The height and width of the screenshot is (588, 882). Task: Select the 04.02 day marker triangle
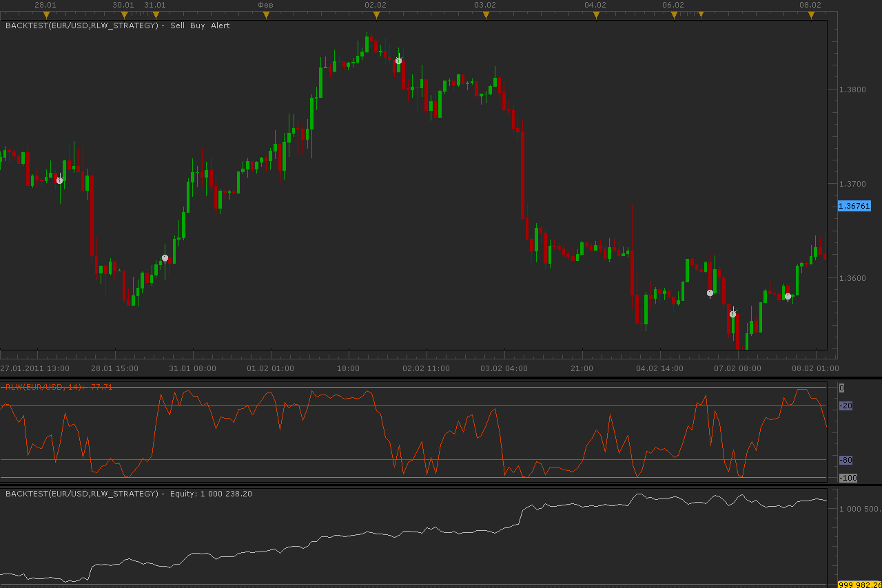point(595,14)
